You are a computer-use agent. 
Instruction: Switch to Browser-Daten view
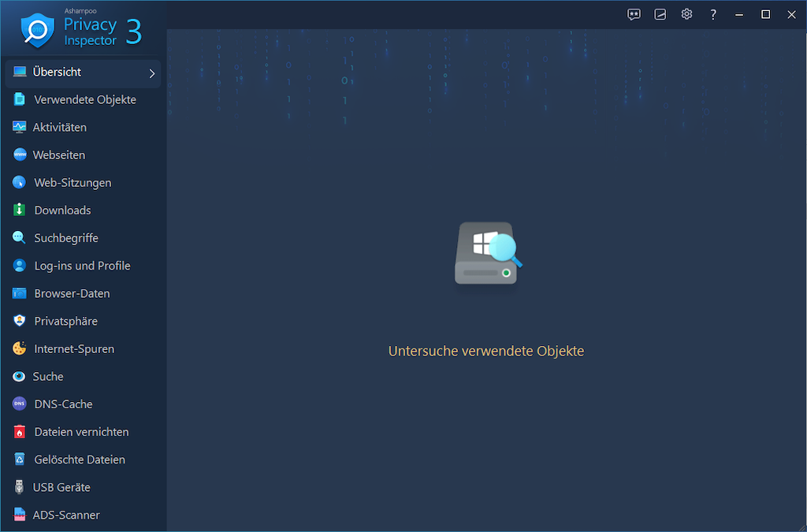pyautogui.click(x=72, y=293)
